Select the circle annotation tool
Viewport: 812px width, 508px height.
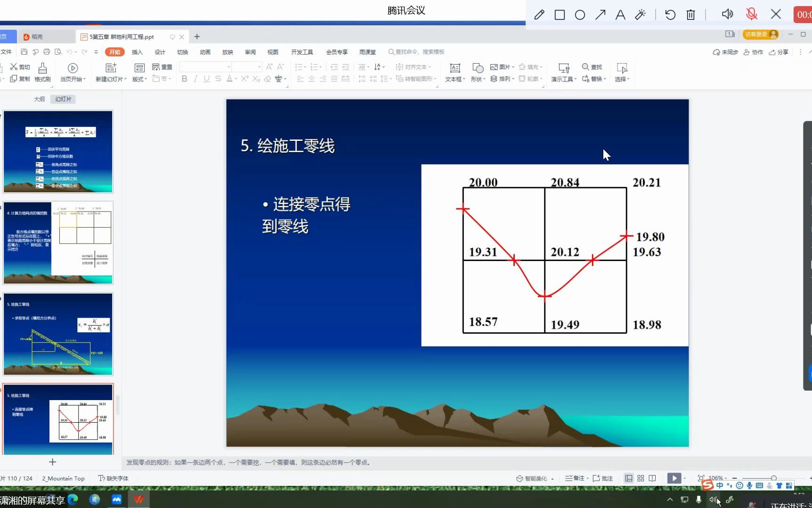click(580, 15)
